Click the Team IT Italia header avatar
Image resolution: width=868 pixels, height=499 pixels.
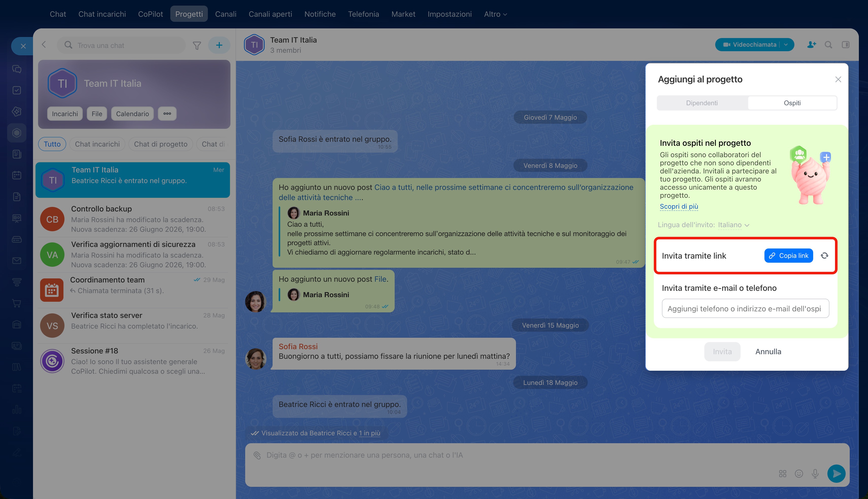tap(254, 45)
